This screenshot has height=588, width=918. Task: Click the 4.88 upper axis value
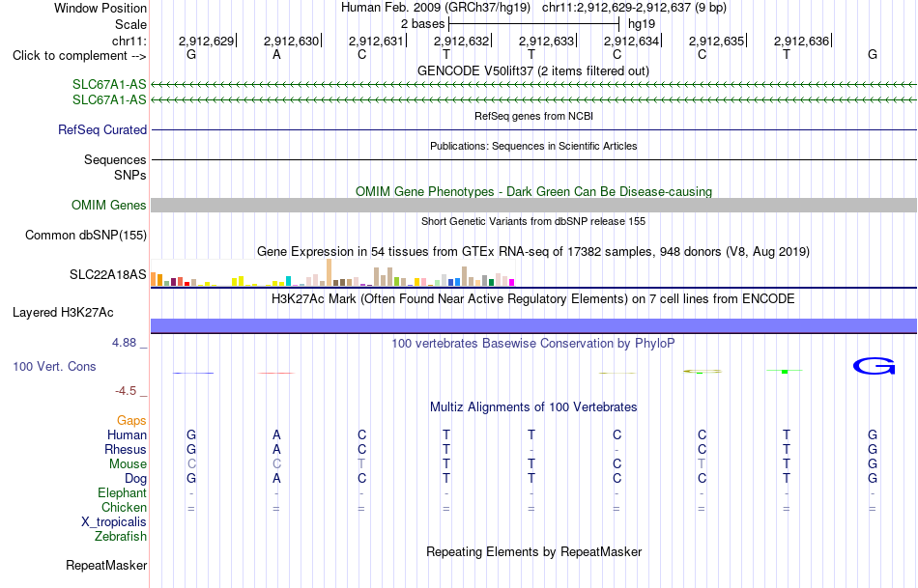124,343
